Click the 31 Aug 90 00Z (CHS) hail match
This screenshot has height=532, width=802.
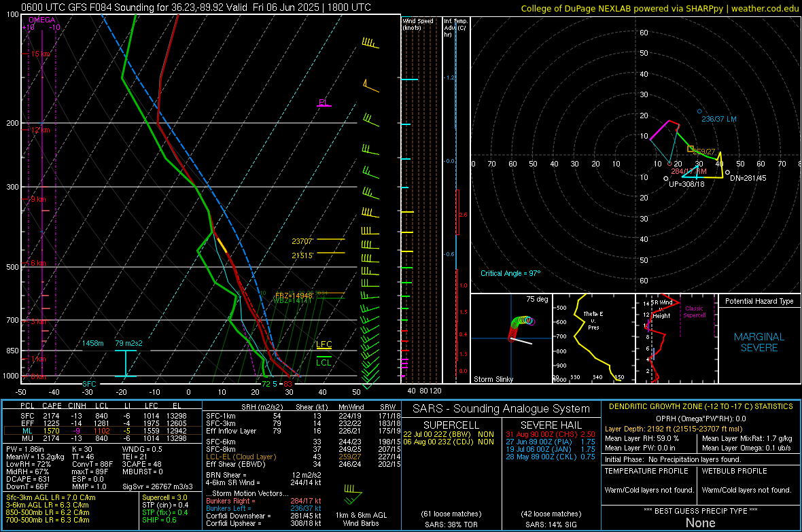551,434
